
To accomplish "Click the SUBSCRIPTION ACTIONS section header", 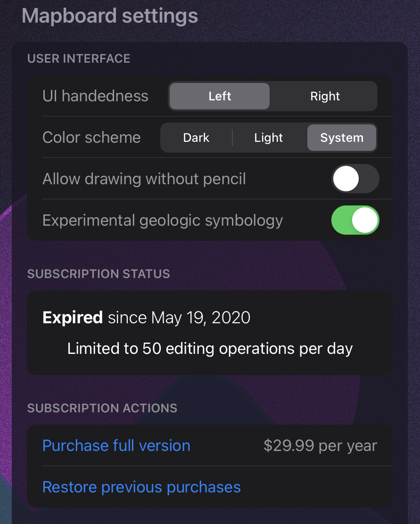I will pos(102,408).
